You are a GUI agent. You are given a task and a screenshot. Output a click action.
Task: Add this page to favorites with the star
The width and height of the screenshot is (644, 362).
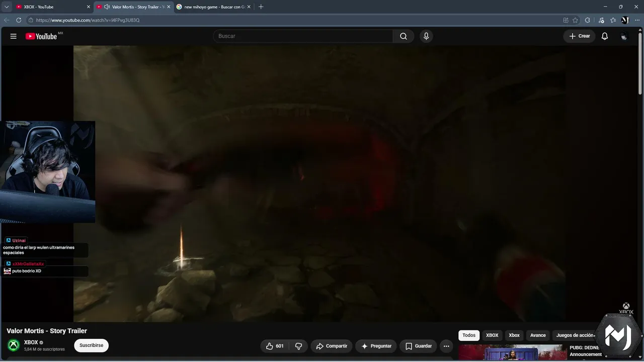click(x=575, y=20)
